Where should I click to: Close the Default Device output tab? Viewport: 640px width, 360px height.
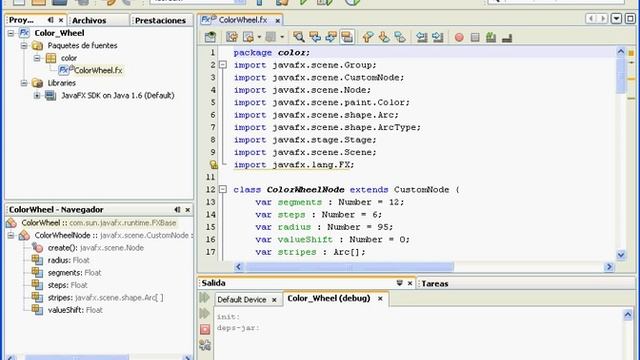point(274,300)
